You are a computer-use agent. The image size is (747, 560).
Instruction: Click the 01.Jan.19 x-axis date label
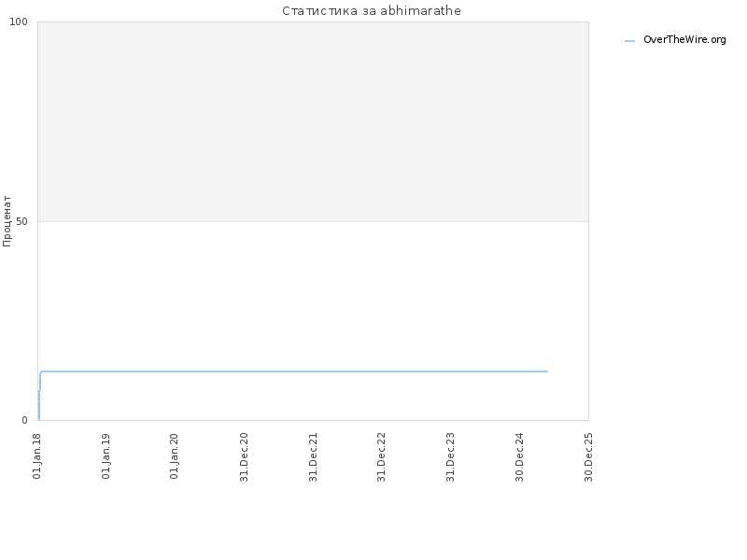click(106, 456)
